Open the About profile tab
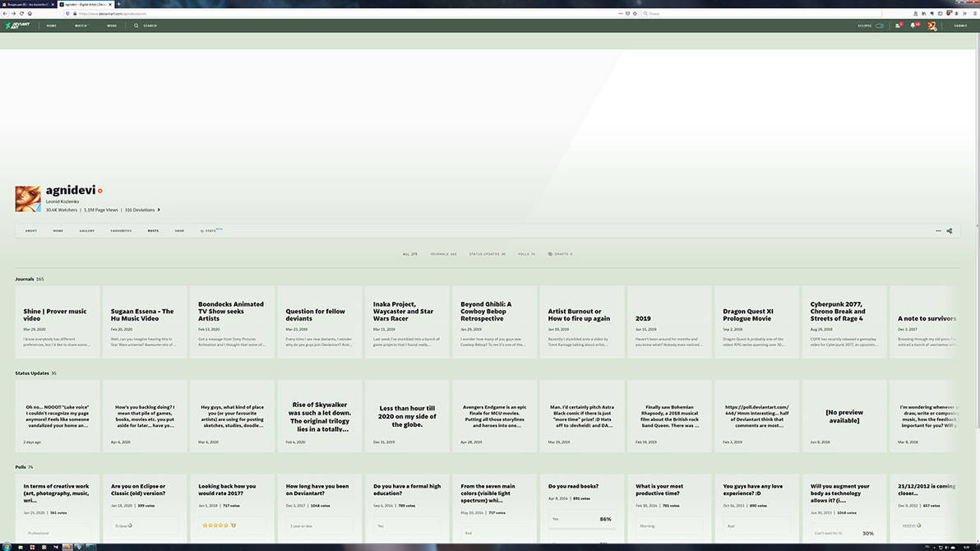 point(31,231)
